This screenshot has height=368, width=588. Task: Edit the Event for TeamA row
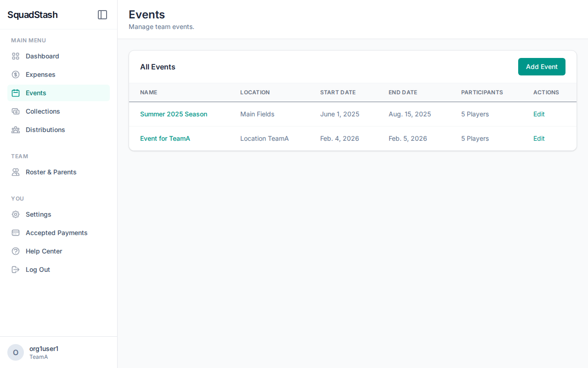coord(539,138)
